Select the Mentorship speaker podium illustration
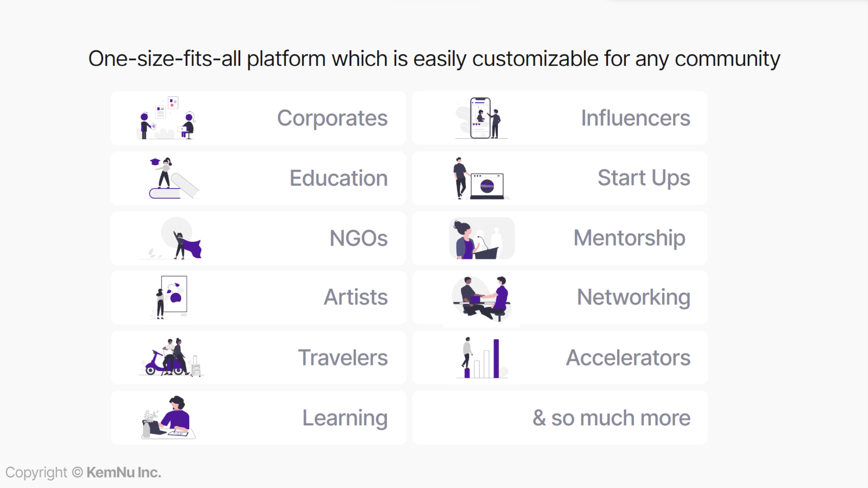Viewport: 868px width, 488px height. point(482,238)
